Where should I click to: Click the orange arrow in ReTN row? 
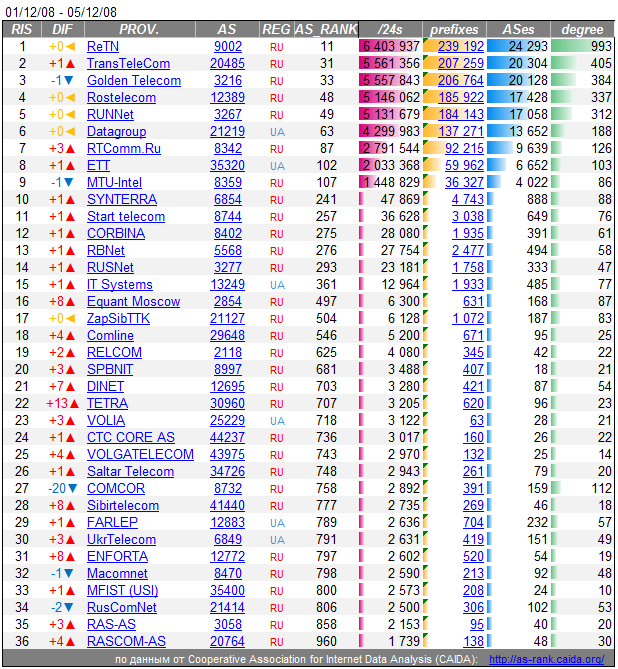click(x=70, y=46)
